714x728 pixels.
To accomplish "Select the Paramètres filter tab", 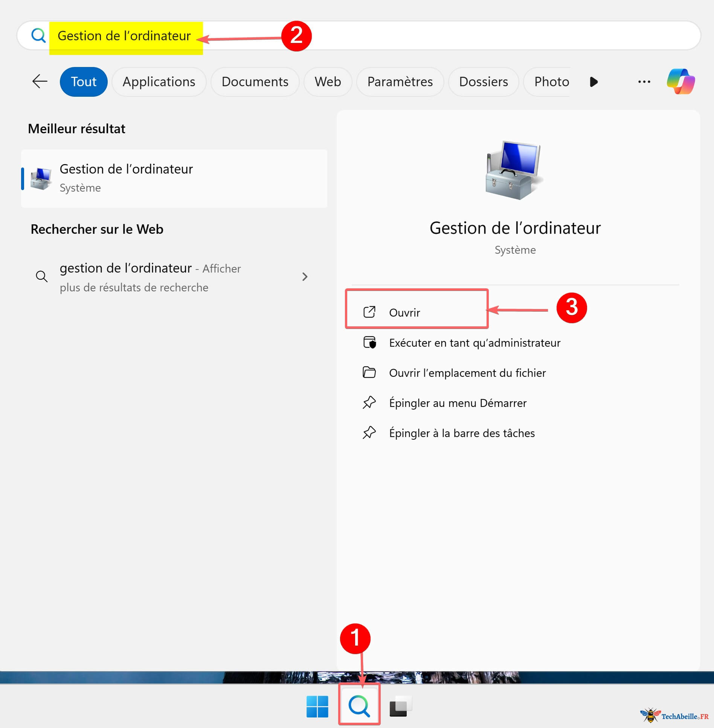I will pos(400,81).
